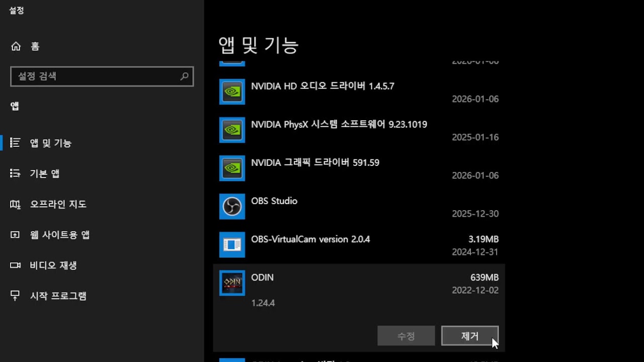Click the ODIN app name

tap(262, 278)
